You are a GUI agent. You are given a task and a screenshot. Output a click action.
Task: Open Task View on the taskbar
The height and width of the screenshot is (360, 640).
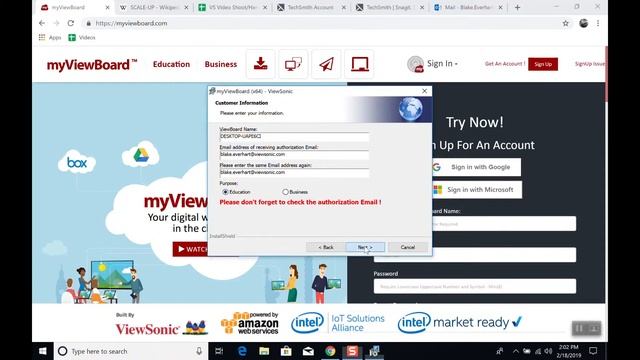(x=219, y=351)
